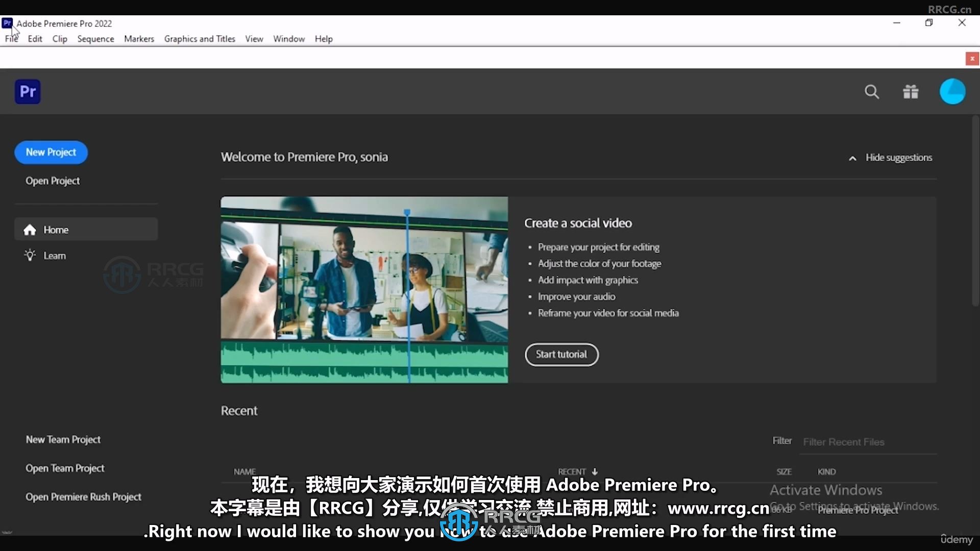Open the Window menu
The image size is (980, 551).
[289, 39]
